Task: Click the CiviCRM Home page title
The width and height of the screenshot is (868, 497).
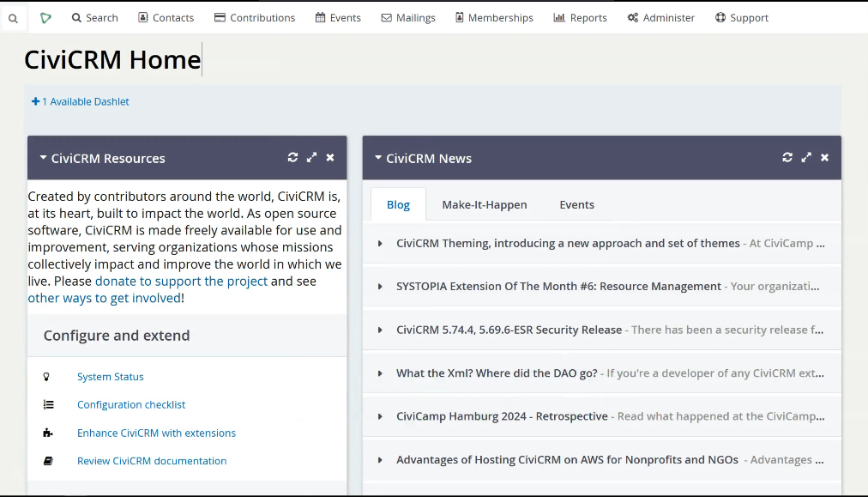Action: (112, 59)
